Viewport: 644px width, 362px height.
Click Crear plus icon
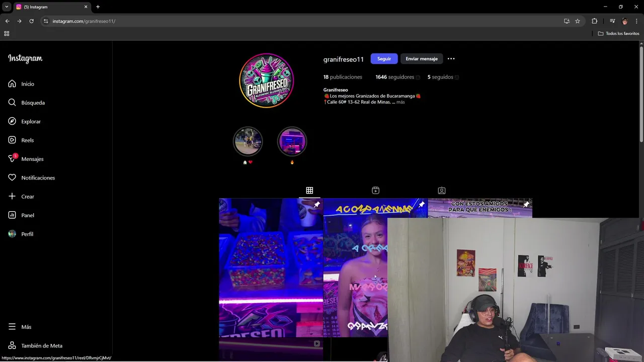tap(12, 197)
